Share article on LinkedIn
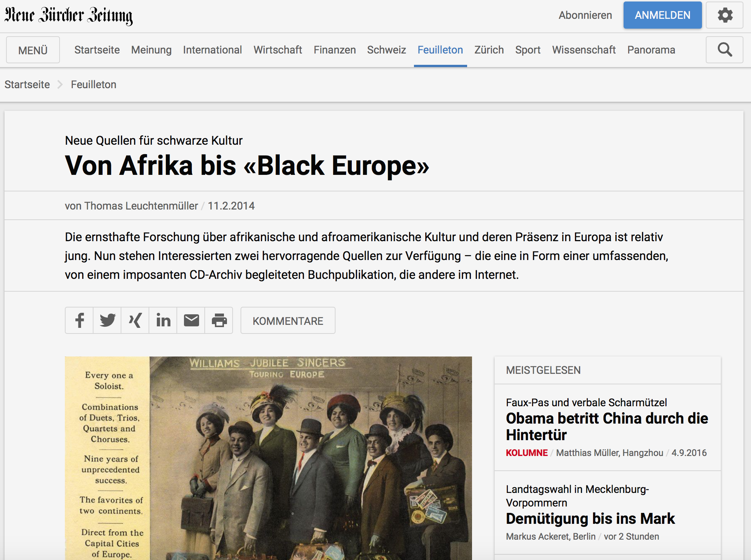Image resolution: width=751 pixels, height=560 pixels. (163, 320)
